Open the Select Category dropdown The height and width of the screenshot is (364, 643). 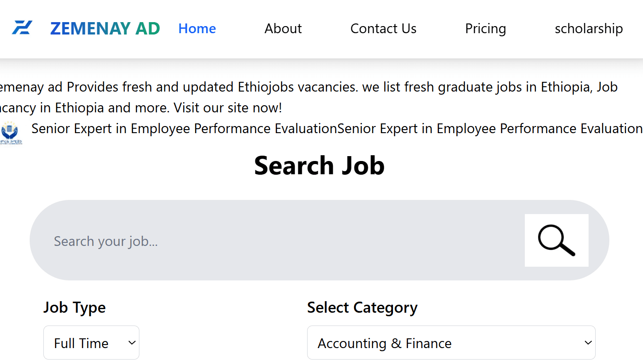[451, 342]
